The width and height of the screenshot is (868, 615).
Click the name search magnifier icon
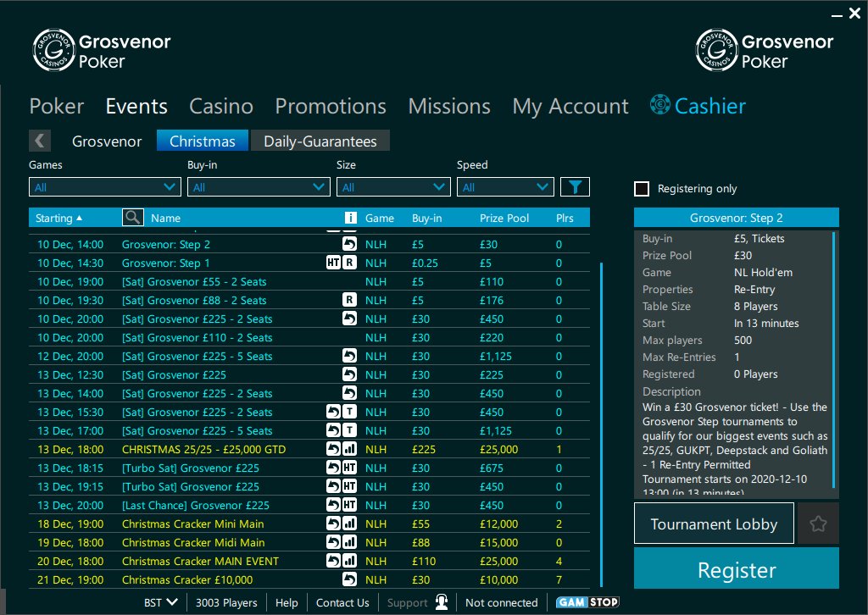coord(133,218)
